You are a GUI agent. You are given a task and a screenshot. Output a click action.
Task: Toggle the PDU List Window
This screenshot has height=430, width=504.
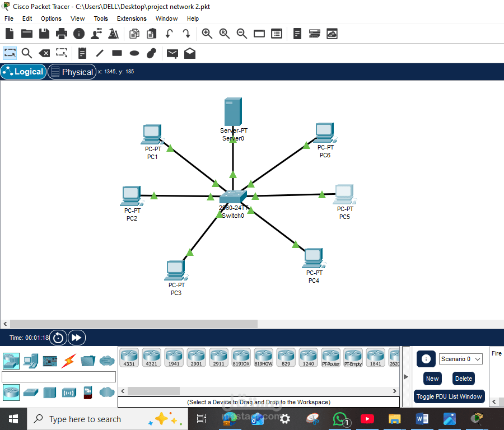pos(449,396)
